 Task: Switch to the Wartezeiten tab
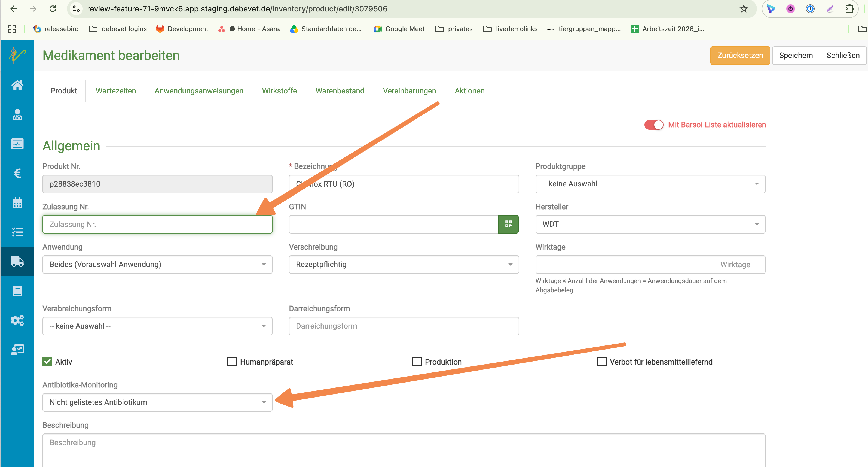(x=115, y=91)
